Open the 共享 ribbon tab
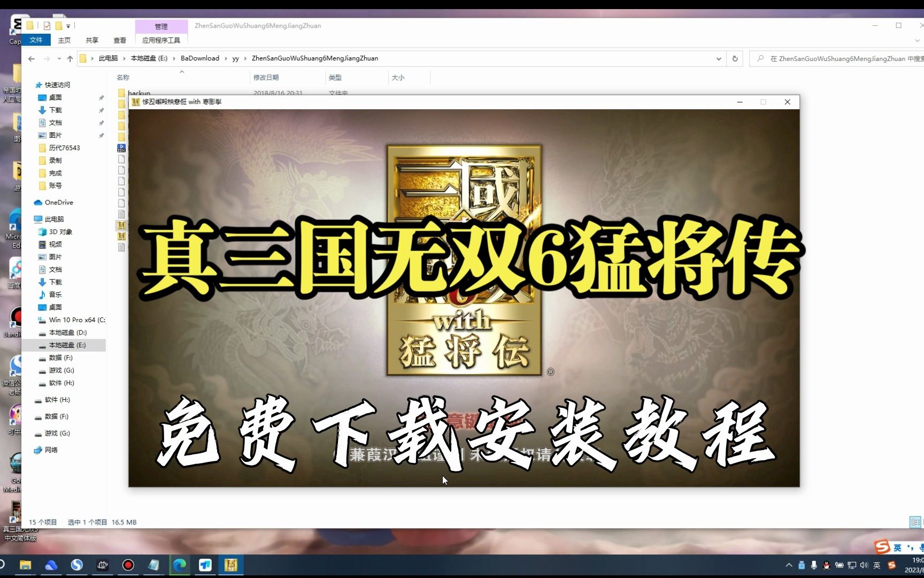The image size is (924, 578). pos(92,40)
